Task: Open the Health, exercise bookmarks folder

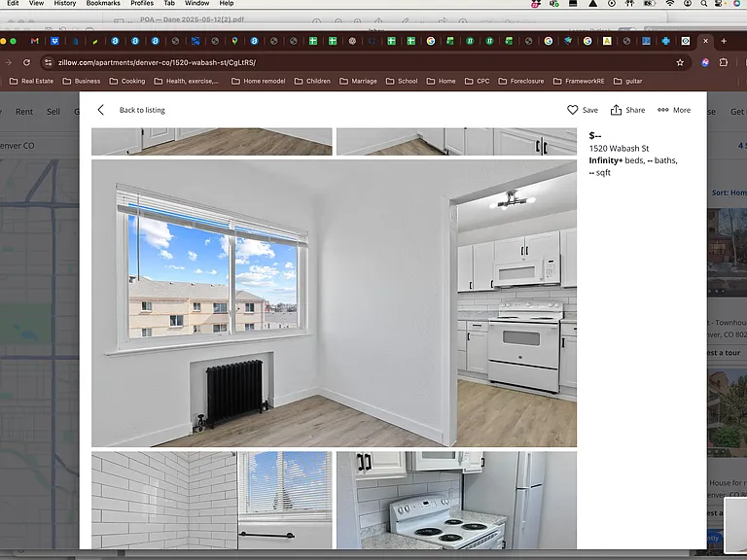Action: pos(187,81)
